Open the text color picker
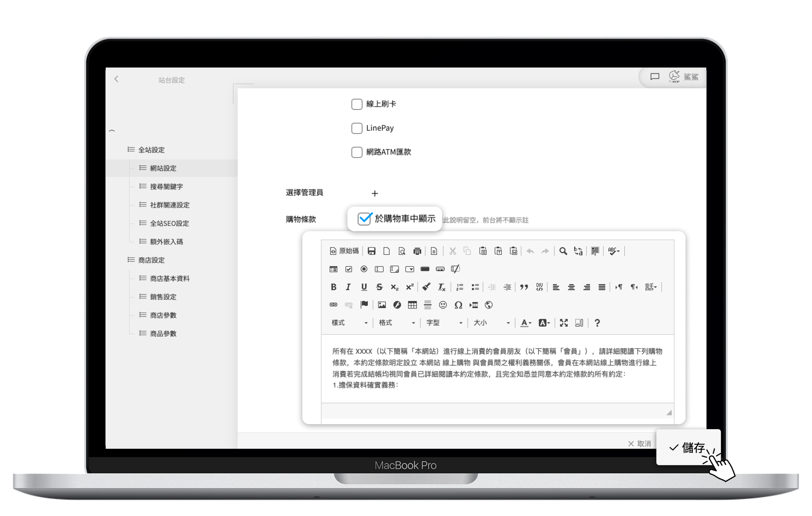This screenshot has width=812, height=516. click(x=525, y=323)
